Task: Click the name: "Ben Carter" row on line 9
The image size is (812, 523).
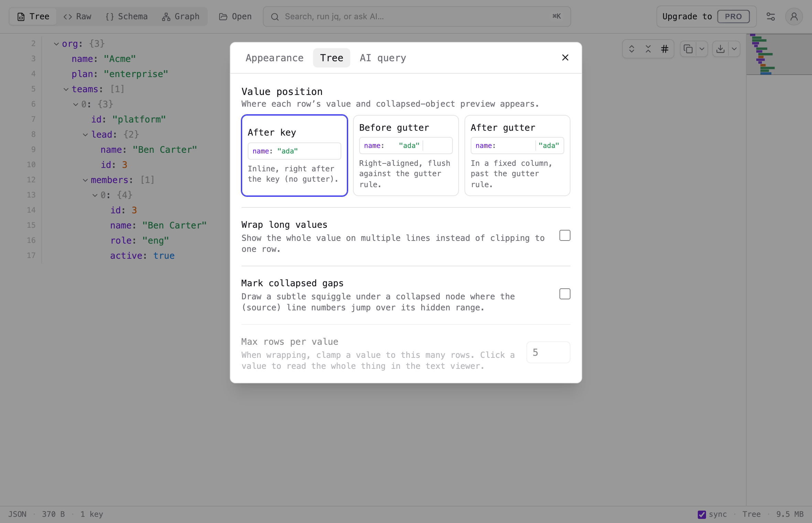Action: coord(149,150)
